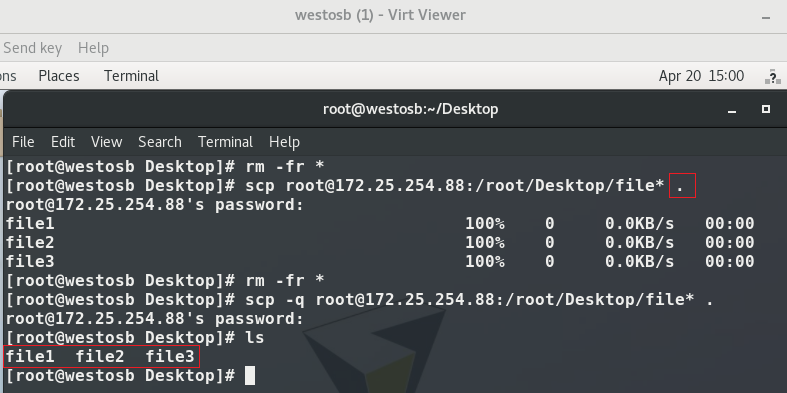Screen dimensions: 787x393
Task: Click the 0.0KB/s speed on file2 row
Action: coord(639,243)
